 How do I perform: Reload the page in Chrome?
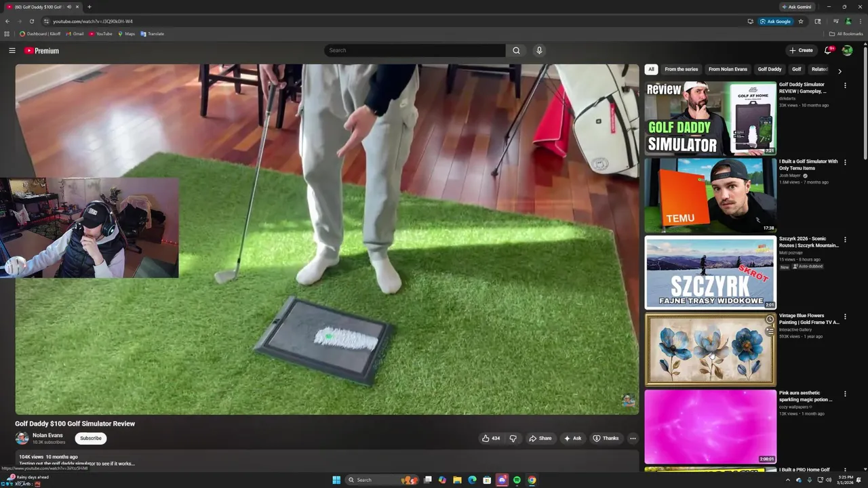point(31,21)
